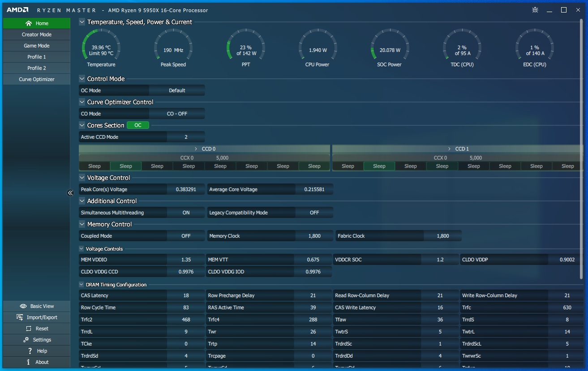Click the Reset icon in sidebar
Image resolution: width=588 pixels, height=371 pixels.
click(x=29, y=328)
